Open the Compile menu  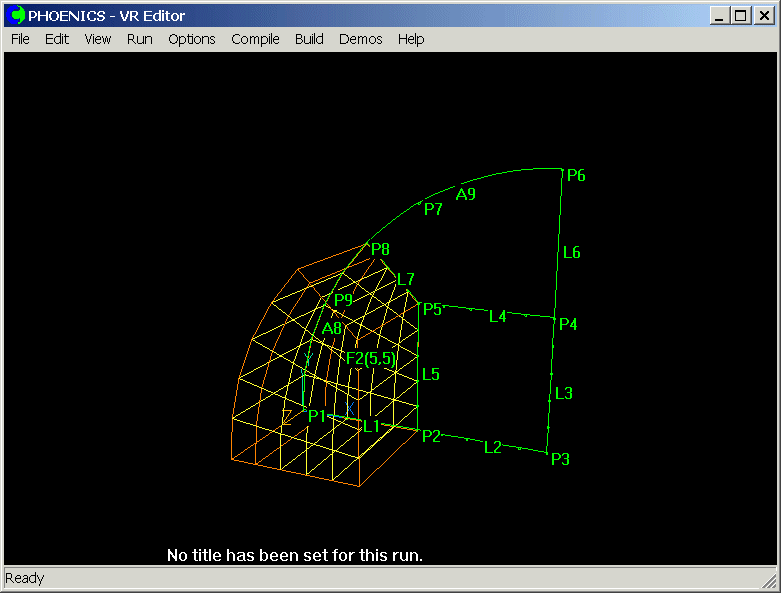255,39
